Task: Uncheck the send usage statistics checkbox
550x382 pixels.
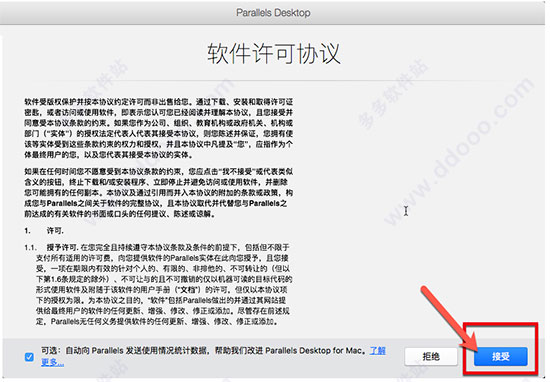Action: tap(29, 357)
